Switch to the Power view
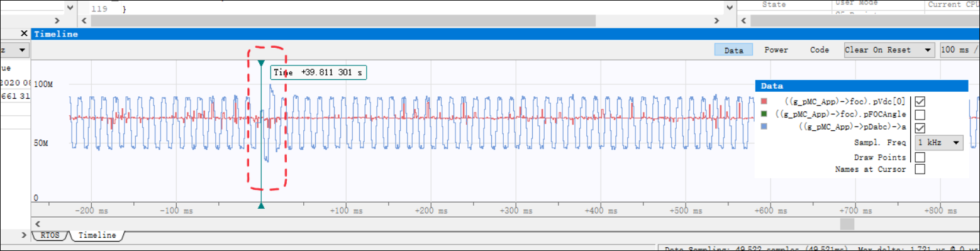The width and height of the screenshot is (980, 251). click(x=776, y=50)
